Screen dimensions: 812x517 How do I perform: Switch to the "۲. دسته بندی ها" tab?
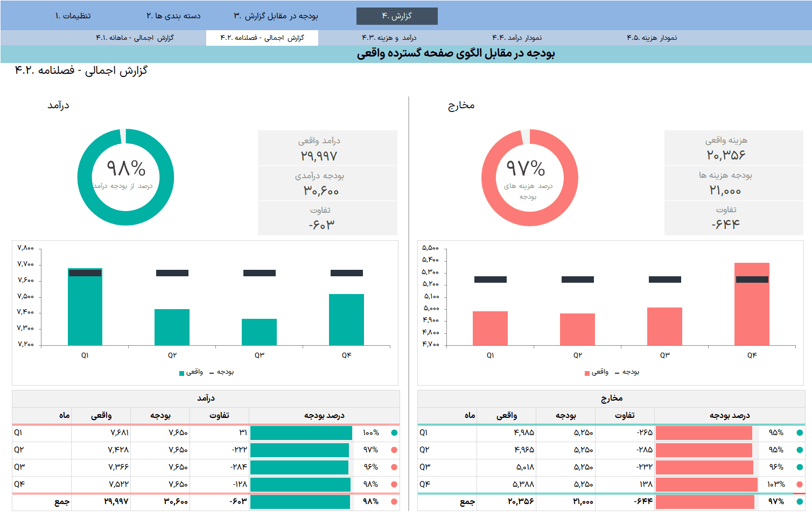pos(173,16)
